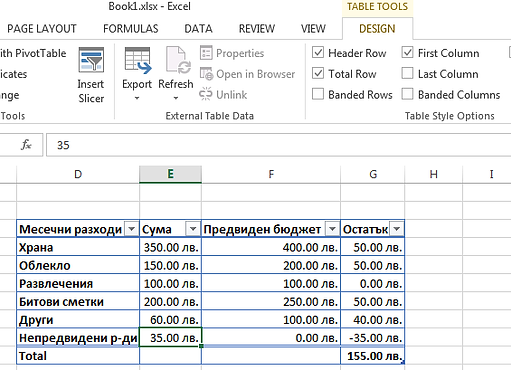Viewport: 511px width, 370px height.
Task: Select the 150.00 лв. cell
Action: [x=170, y=265]
